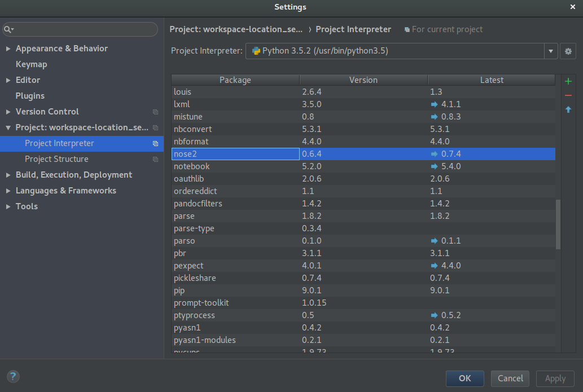Click the green plus install package icon
This screenshot has height=392, width=583.
click(568, 81)
